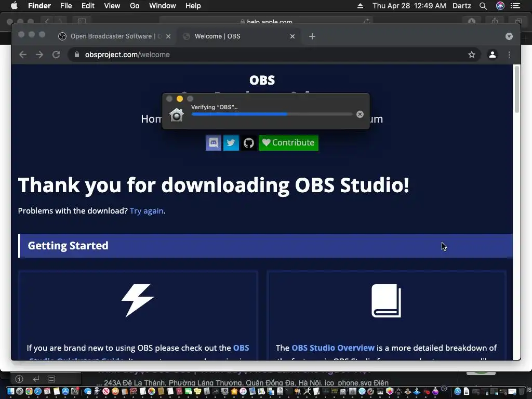Open Photos from the Dock
This screenshot has height=399, width=532.
[x=151, y=391]
